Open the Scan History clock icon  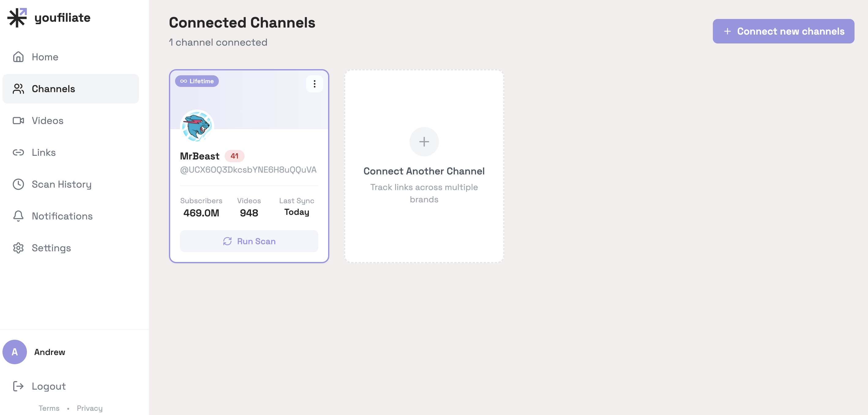(x=18, y=184)
